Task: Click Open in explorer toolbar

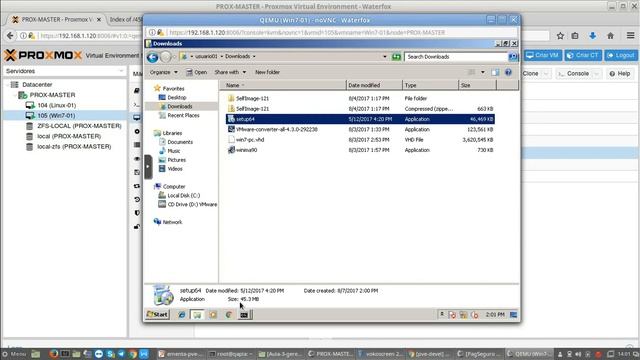Action: 197,72
